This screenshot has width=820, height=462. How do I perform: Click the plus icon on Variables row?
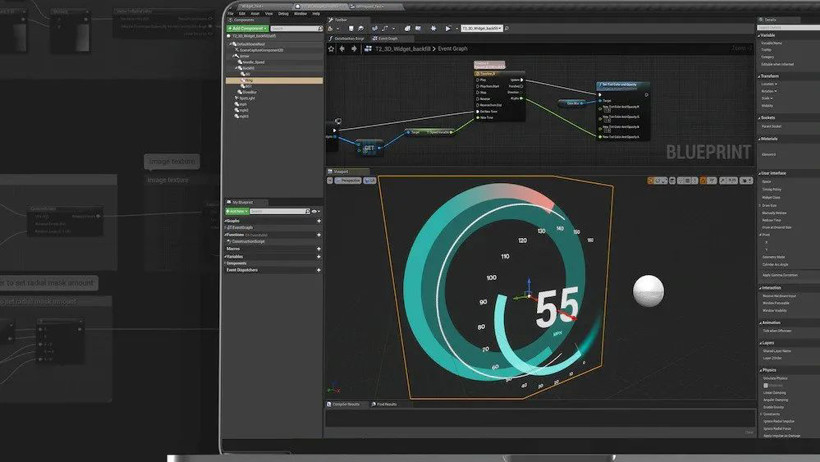click(318, 256)
